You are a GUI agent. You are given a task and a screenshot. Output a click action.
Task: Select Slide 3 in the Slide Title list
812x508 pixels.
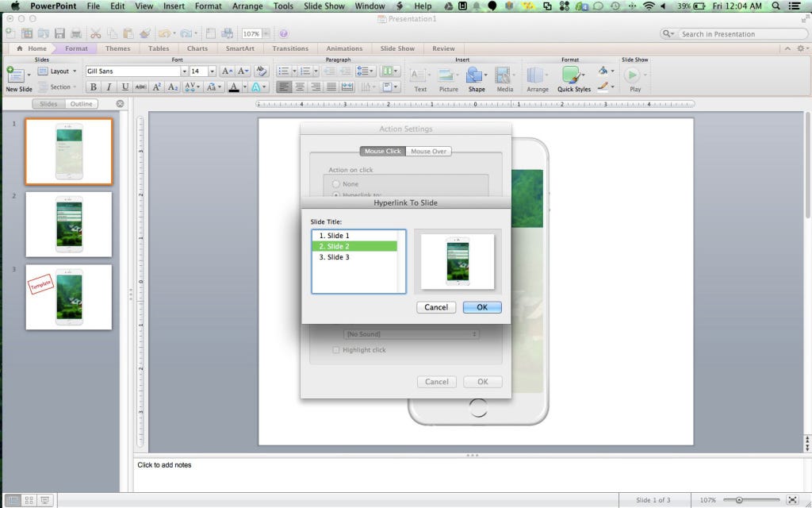pos(354,257)
